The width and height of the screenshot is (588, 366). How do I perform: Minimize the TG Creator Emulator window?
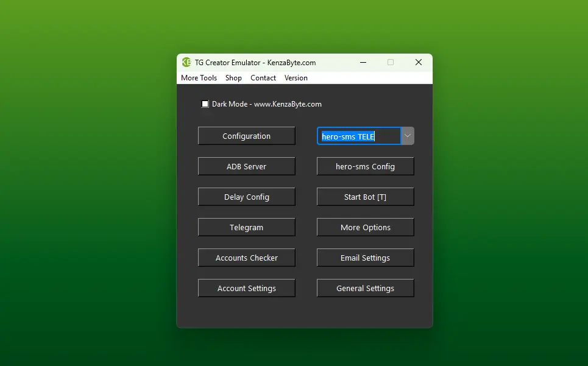click(363, 63)
